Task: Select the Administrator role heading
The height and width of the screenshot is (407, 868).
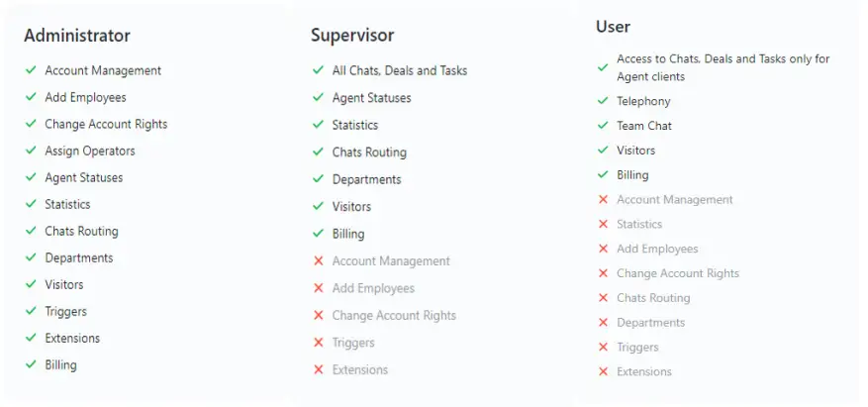Action: (77, 36)
